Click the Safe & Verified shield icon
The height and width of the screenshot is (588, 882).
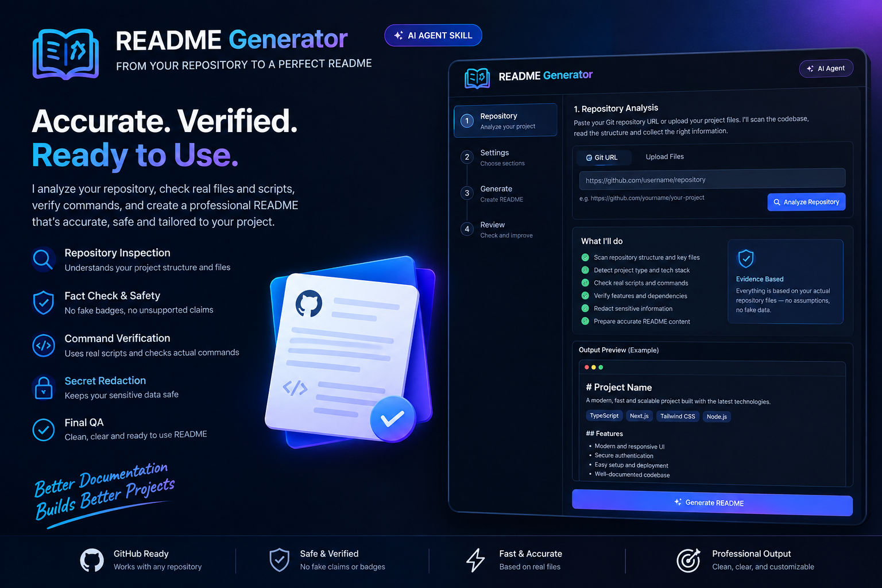[280, 560]
